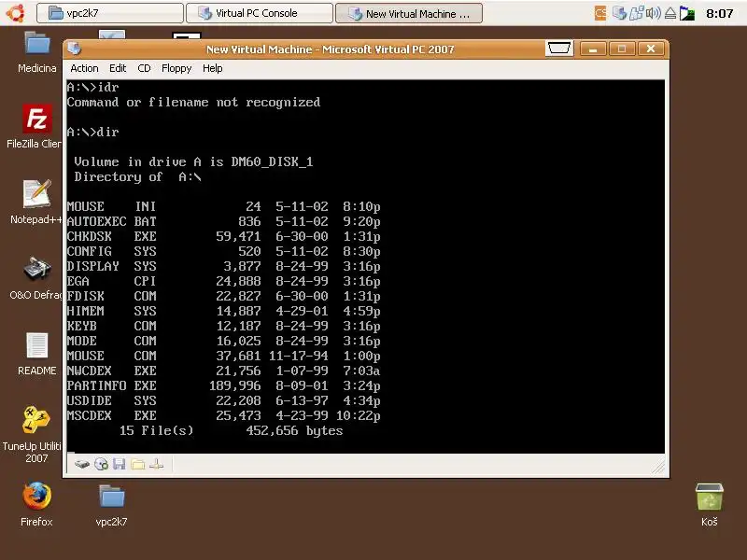Open the Edit menu
This screenshot has width=747, height=560.
(x=118, y=68)
